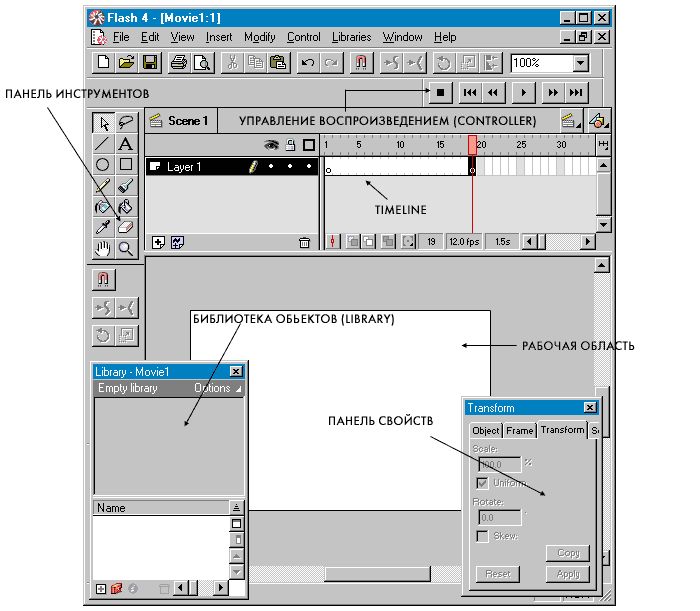Click the Stop playback button
The height and width of the screenshot is (611, 700).
pyautogui.click(x=441, y=92)
